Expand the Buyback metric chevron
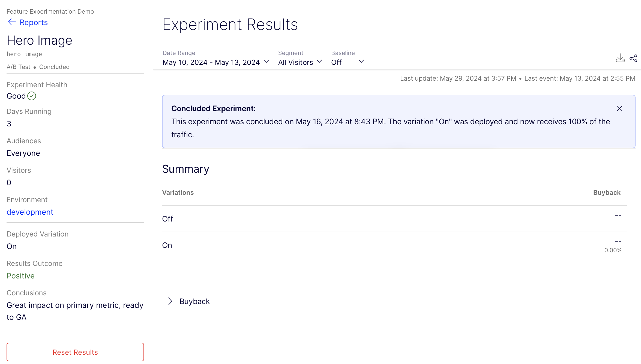 point(170,301)
